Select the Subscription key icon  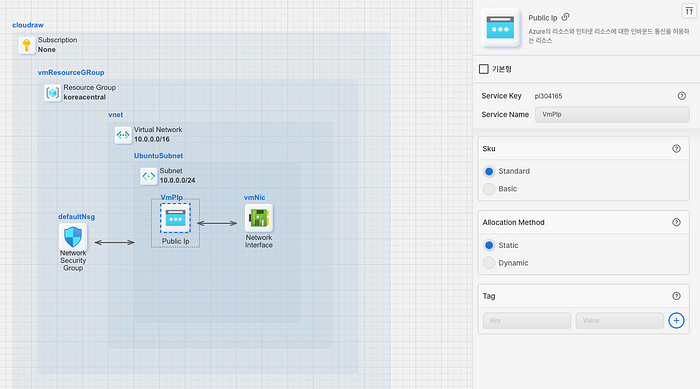[x=27, y=45]
